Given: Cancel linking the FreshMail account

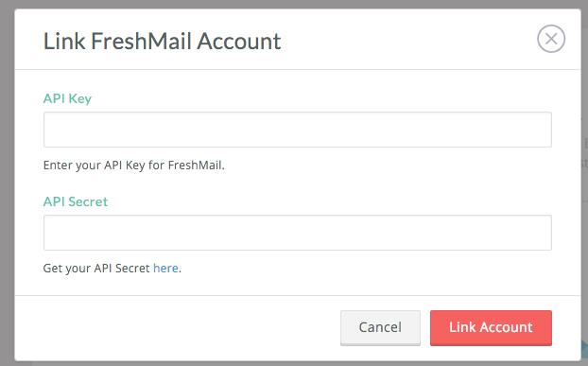Looking at the screenshot, I should tap(380, 327).
